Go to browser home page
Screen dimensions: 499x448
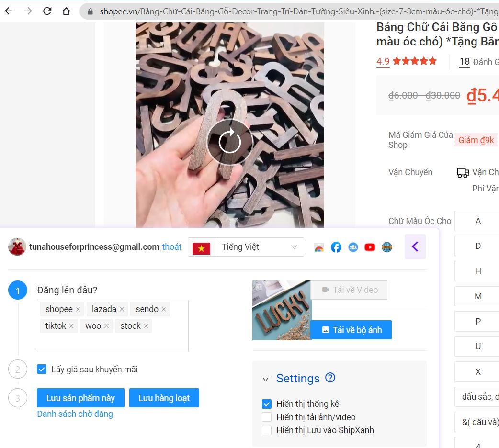click(66, 11)
